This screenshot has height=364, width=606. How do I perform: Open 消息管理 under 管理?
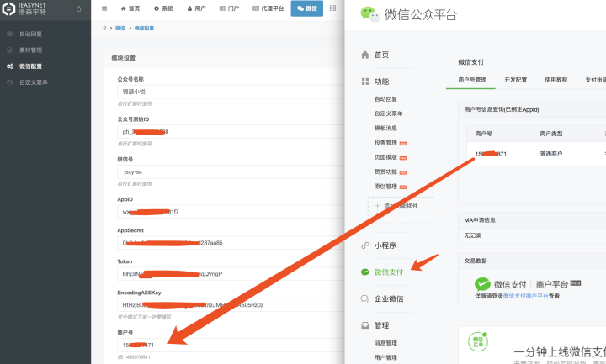click(x=385, y=343)
